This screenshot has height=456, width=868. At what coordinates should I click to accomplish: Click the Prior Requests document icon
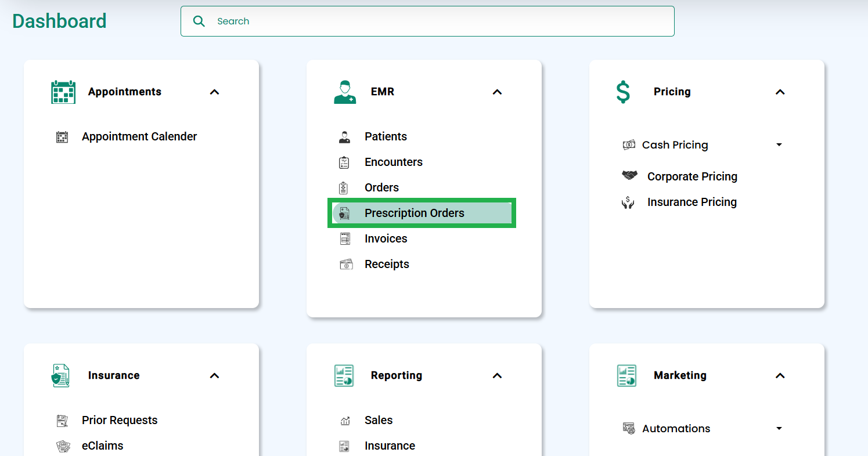pos(62,421)
